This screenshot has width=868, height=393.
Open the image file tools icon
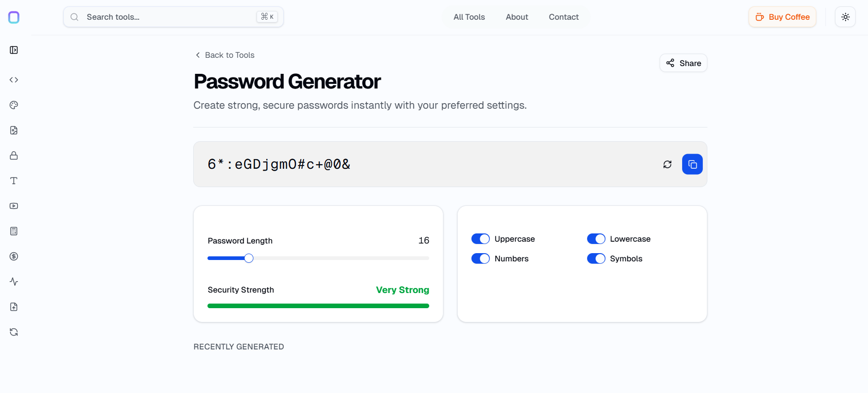[14, 130]
